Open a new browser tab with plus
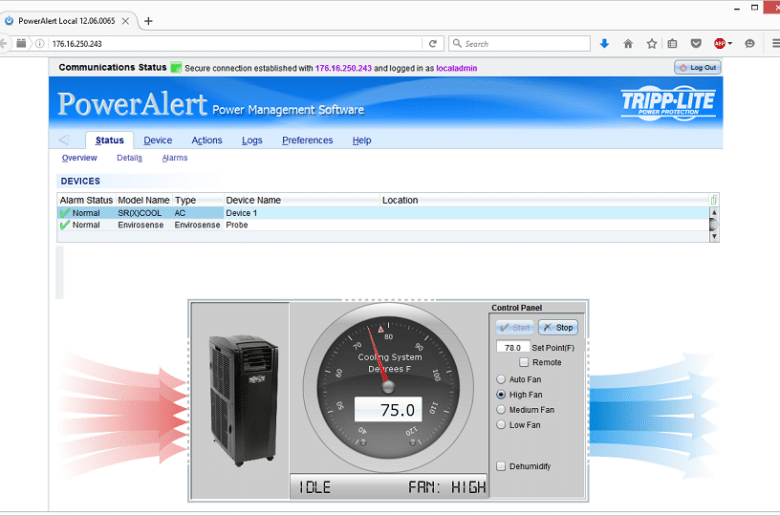780x516 pixels. (148, 21)
